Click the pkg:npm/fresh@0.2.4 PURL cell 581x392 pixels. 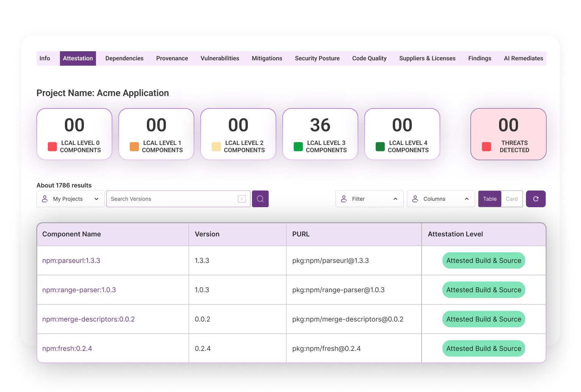point(354,348)
